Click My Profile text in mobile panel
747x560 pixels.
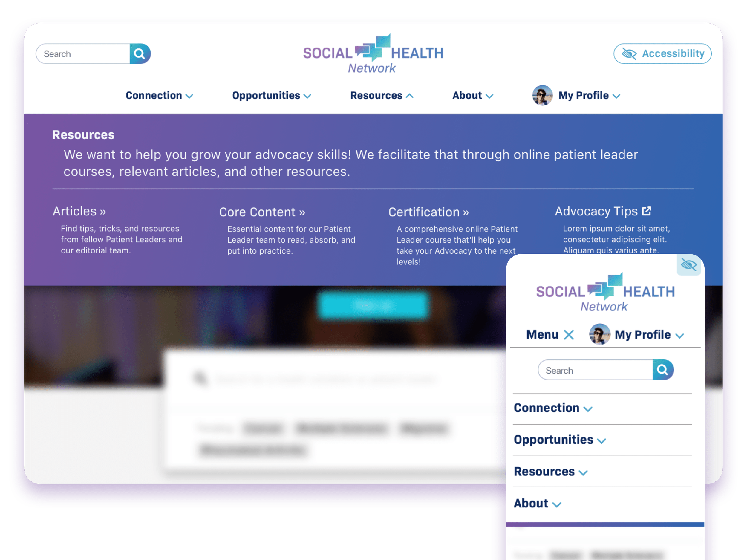(x=642, y=335)
